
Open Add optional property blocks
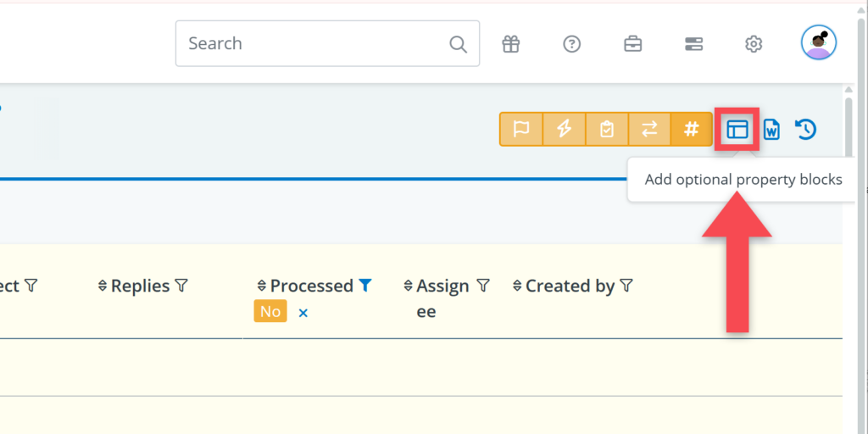tap(737, 130)
